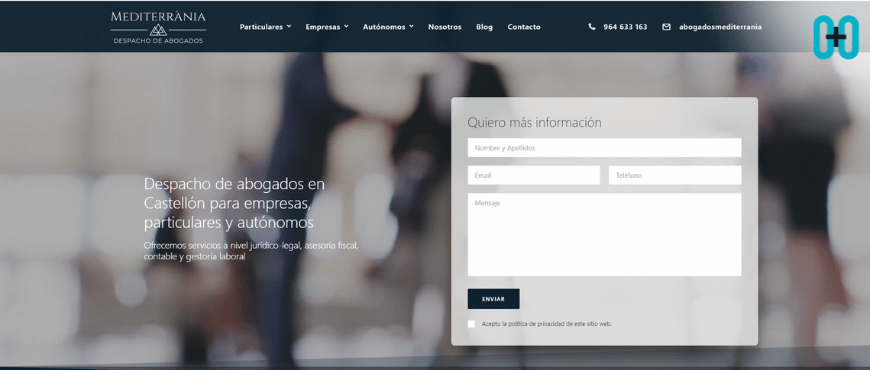Click into the Mensaje text area
The image size is (870, 370).
tap(604, 235)
